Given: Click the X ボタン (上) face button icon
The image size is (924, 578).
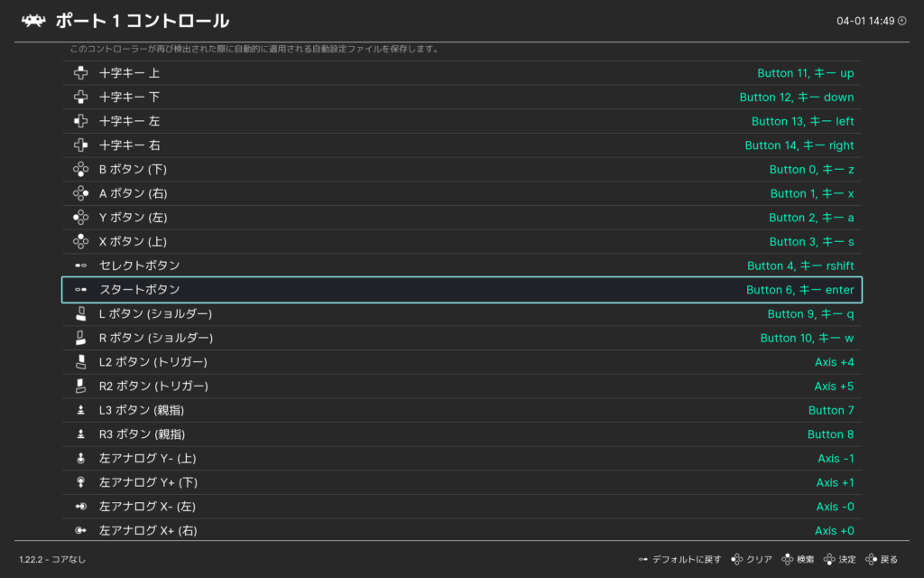Looking at the screenshot, I should click(80, 241).
